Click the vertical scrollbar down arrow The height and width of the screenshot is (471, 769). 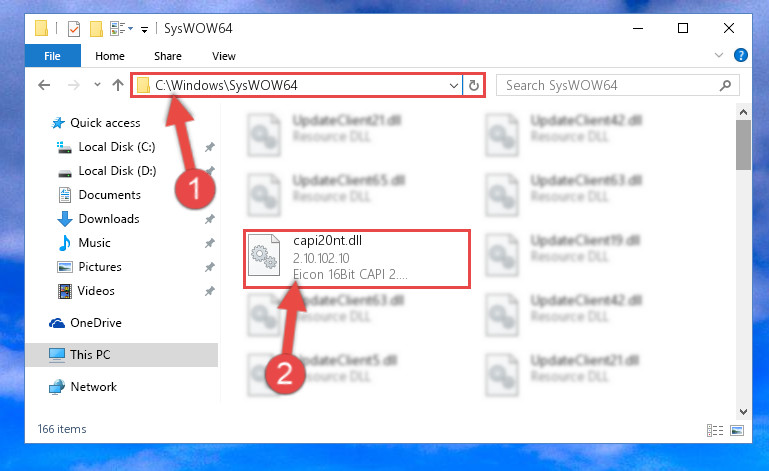[x=743, y=412]
